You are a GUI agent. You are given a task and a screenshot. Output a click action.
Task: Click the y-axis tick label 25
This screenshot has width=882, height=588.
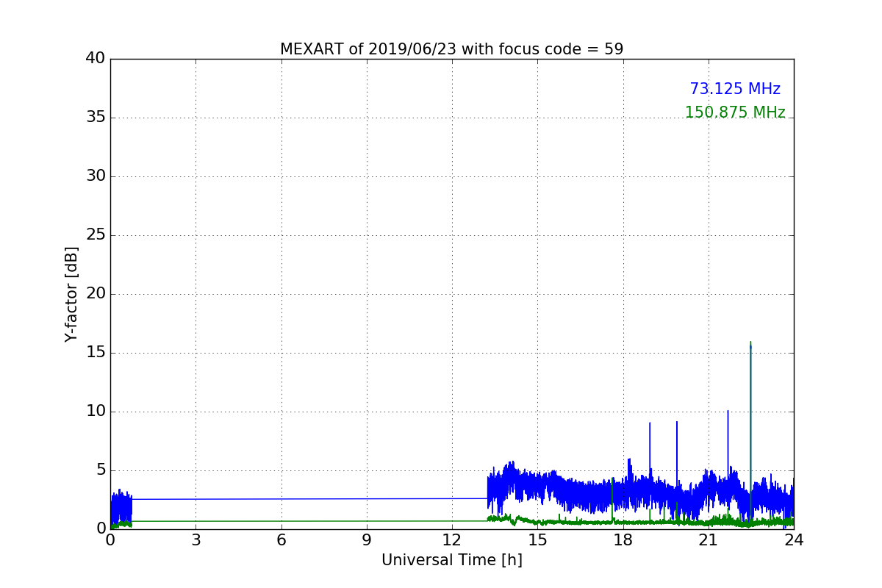(x=96, y=235)
